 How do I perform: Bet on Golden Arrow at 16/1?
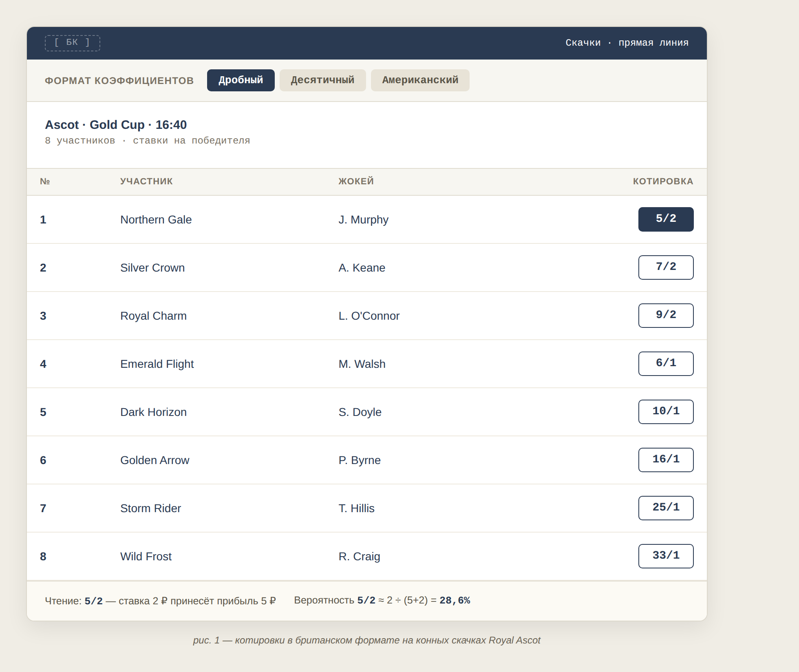(x=666, y=460)
